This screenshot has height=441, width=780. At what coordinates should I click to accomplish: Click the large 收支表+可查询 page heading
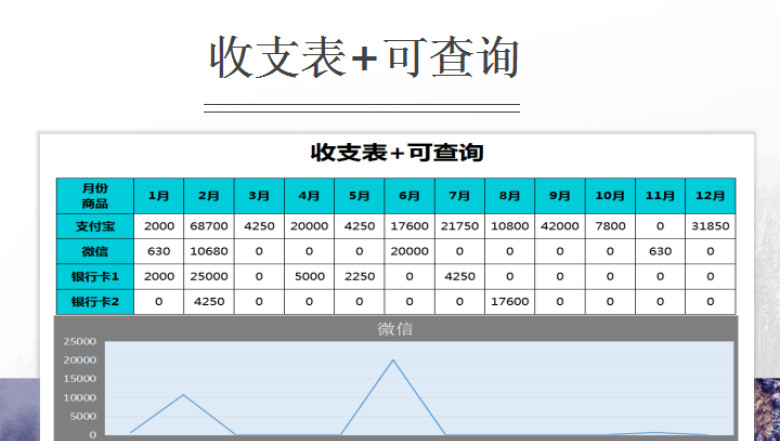[x=364, y=58]
